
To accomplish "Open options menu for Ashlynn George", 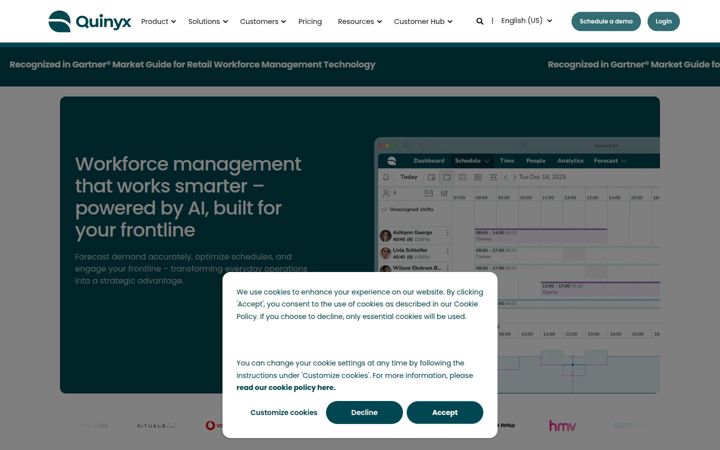I will [447, 233].
